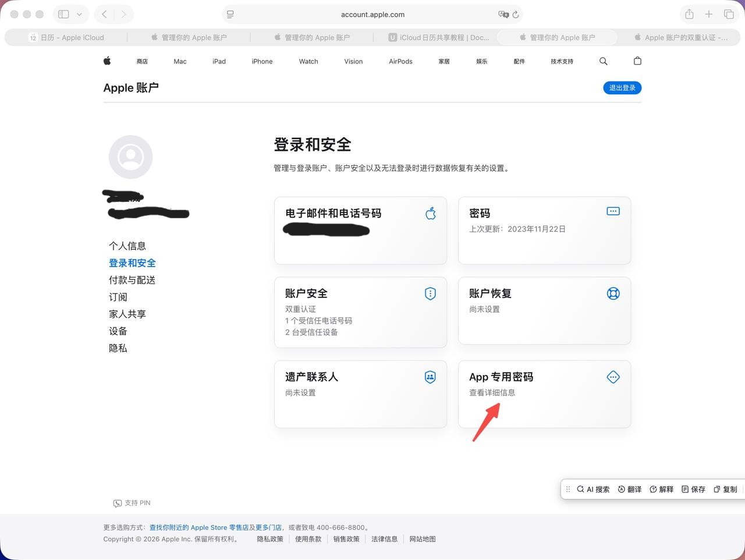Switch to the iCloud日历共享教程 tab
745x560 pixels.
click(x=439, y=37)
